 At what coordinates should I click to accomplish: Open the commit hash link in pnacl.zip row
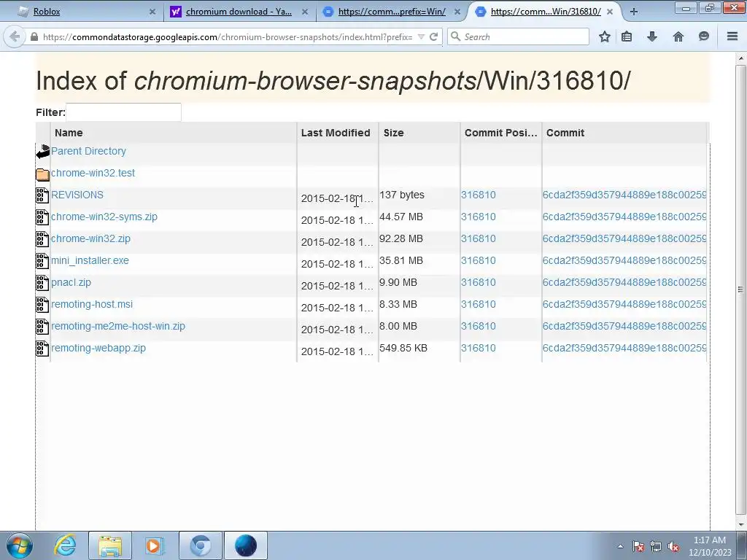624,282
